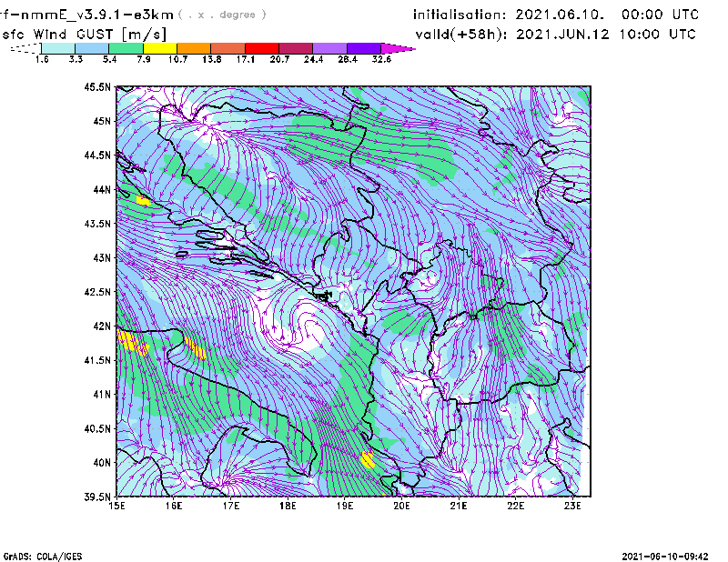Click the 5.4 legend value

coord(109,59)
